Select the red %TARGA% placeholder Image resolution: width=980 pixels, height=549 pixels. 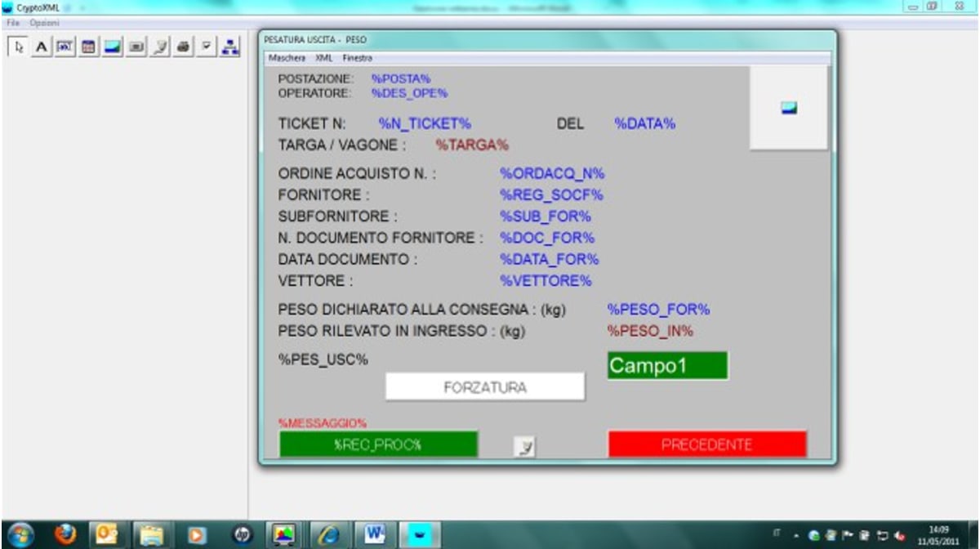tap(472, 145)
